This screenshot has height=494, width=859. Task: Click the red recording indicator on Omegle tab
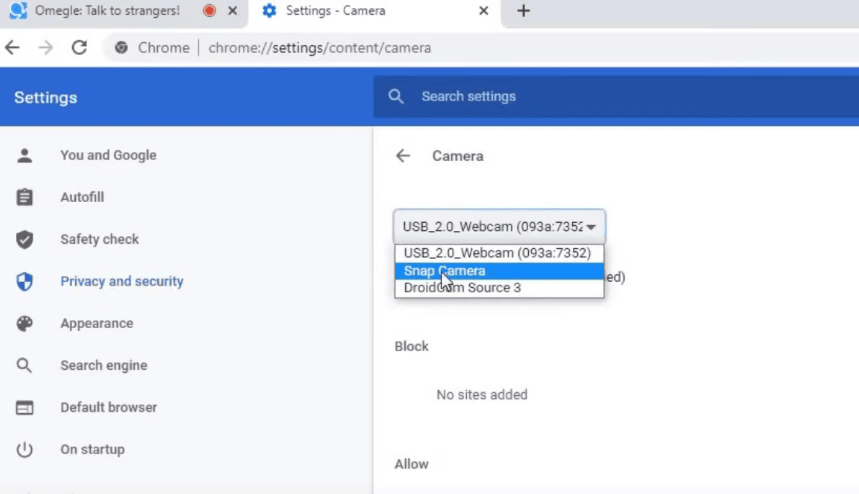tap(209, 10)
